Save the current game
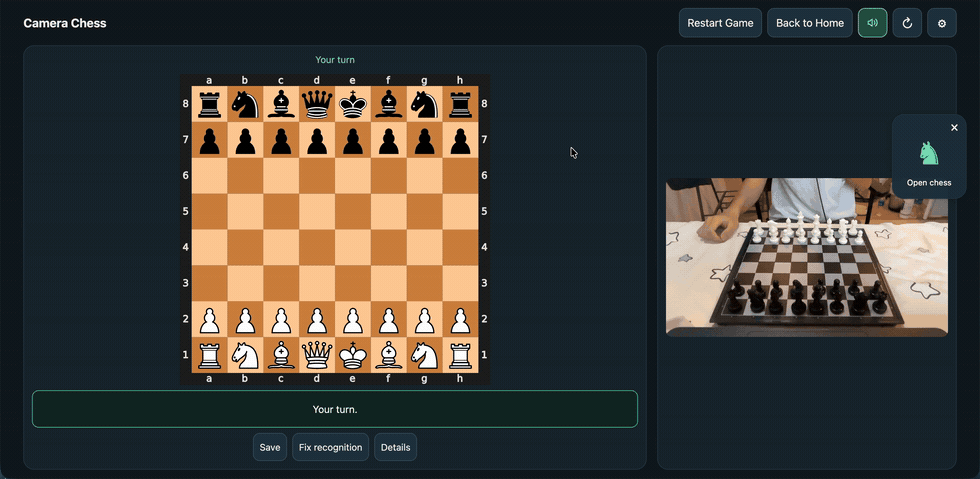The image size is (980, 479). 270,447
